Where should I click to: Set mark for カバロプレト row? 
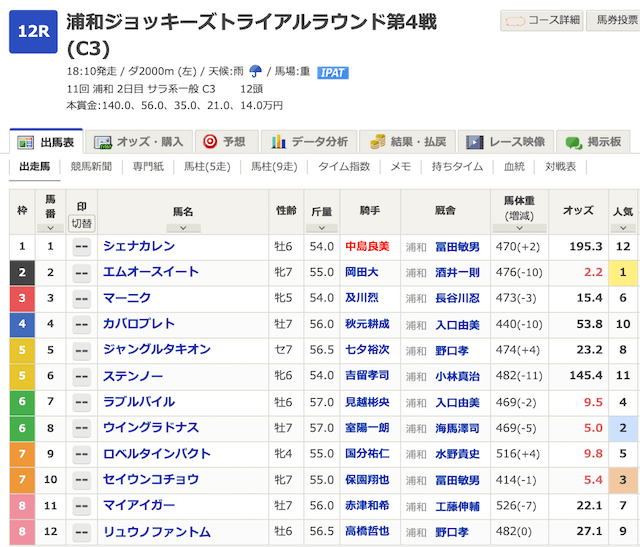[82, 325]
